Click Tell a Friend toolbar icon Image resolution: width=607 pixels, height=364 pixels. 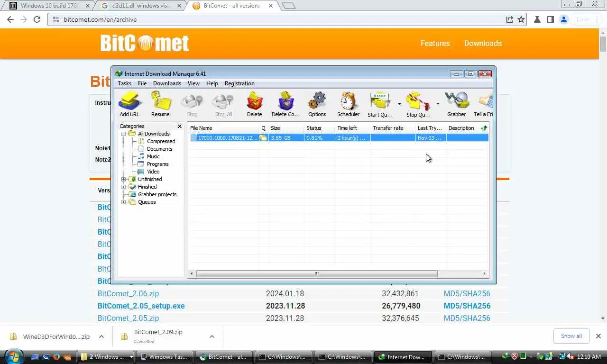(x=484, y=104)
